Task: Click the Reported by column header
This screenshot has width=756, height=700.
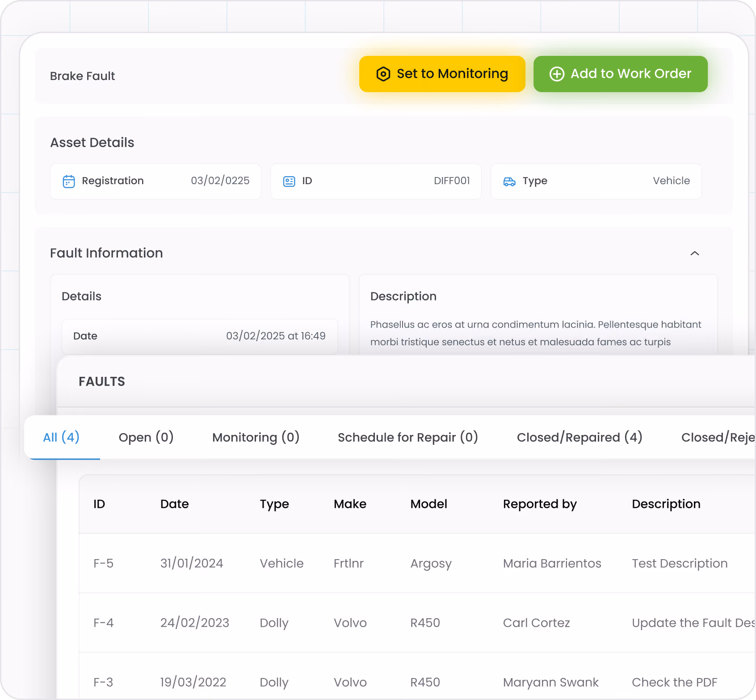Action: pyautogui.click(x=540, y=504)
